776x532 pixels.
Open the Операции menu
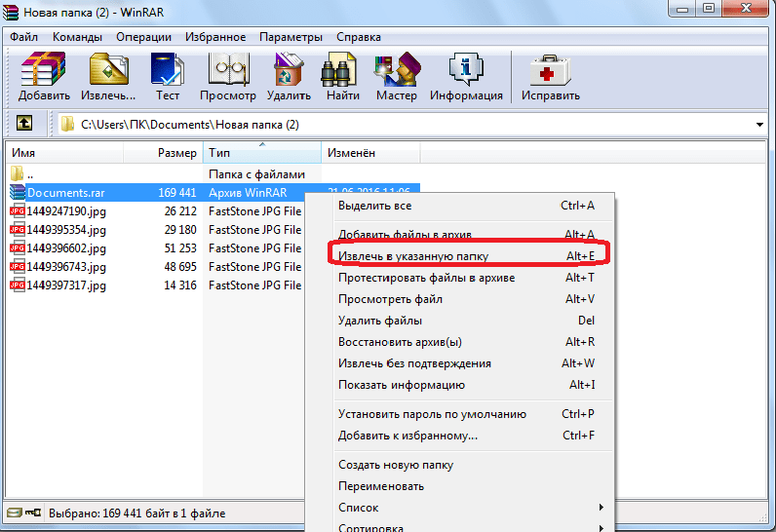point(143,37)
